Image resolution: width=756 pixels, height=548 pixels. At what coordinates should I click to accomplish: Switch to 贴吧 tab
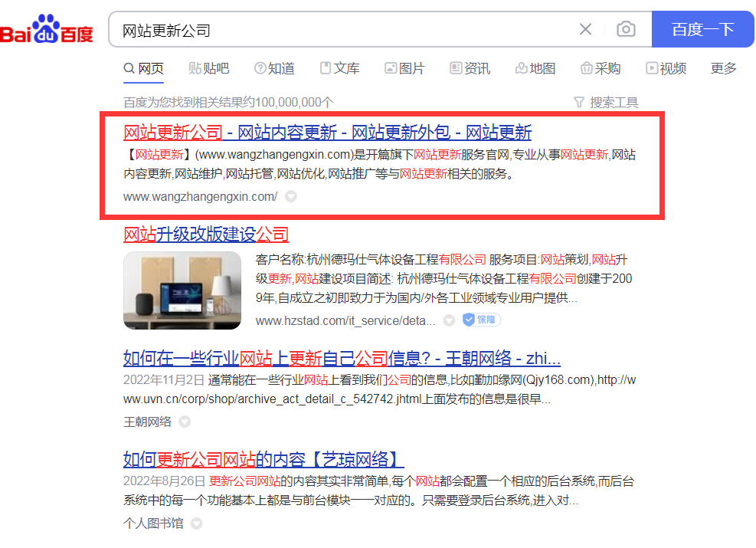click(209, 68)
